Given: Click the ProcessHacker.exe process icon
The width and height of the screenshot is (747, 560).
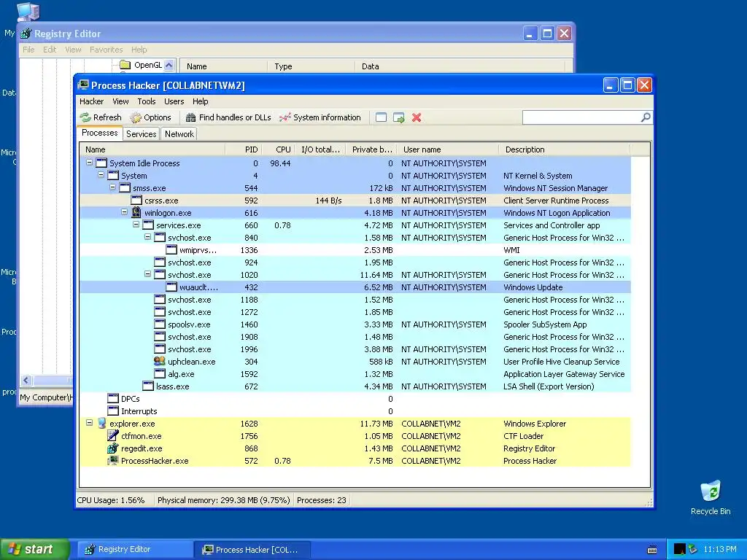Looking at the screenshot, I should [x=113, y=461].
